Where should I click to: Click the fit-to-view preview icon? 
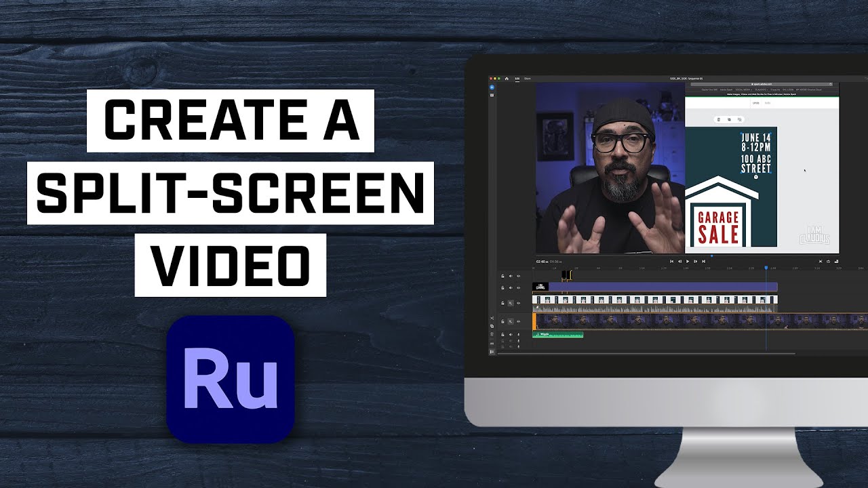[821, 261]
